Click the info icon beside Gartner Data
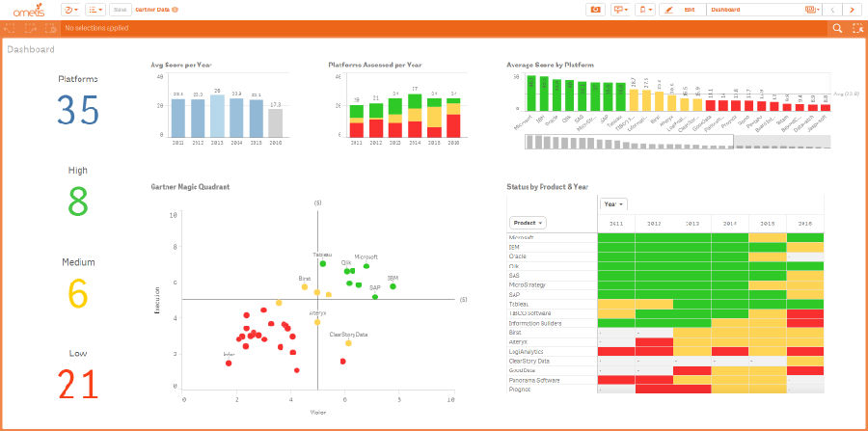The height and width of the screenshot is (431, 868). pyautogui.click(x=175, y=10)
